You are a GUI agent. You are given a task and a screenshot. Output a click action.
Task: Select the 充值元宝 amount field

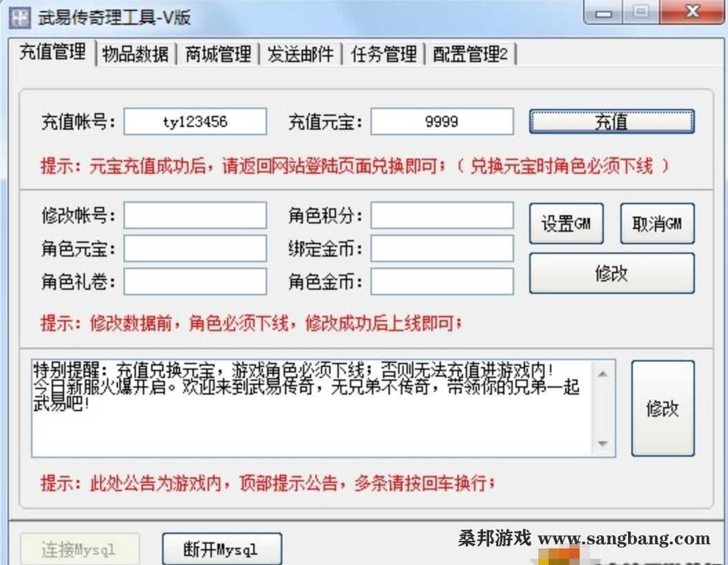coord(442,121)
